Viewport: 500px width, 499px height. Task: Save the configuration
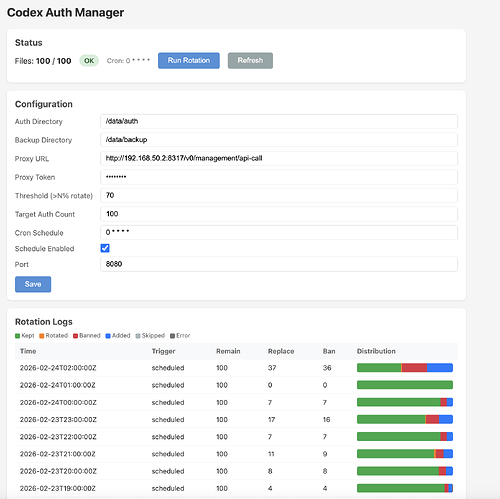point(33,284)
